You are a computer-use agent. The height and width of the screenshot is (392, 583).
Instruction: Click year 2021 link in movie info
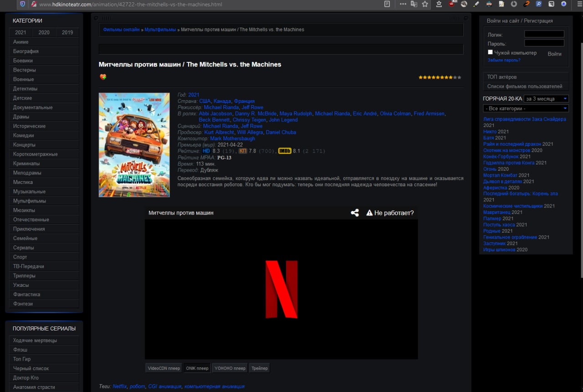(x=194, y=95)
